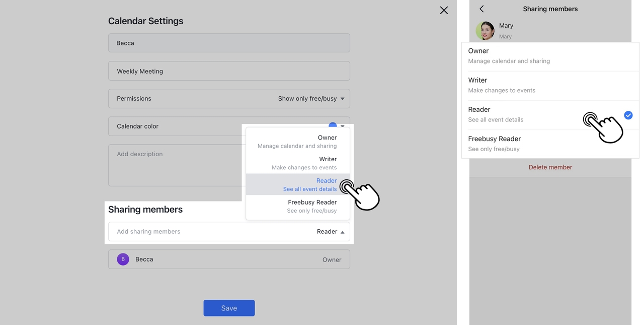
Task: Go back from Sharing members panel
Action: point(481,9)
